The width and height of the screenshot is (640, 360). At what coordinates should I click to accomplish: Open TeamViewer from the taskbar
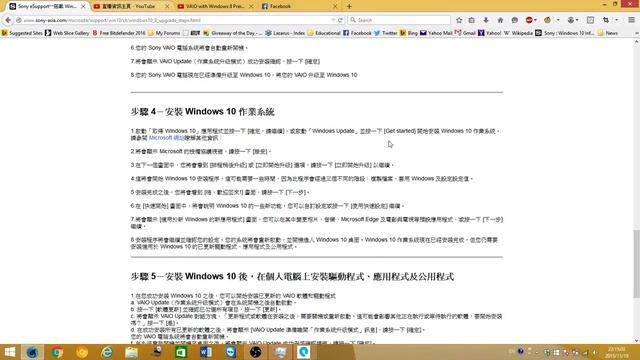click(231, 352)
